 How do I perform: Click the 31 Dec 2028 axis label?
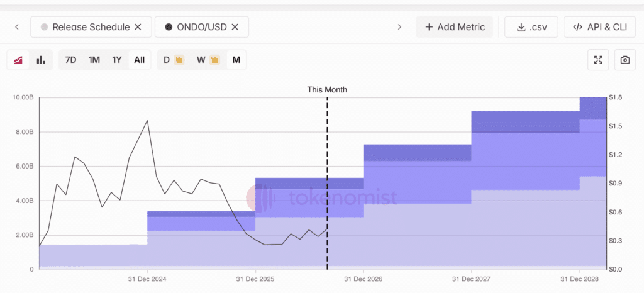pyautogui.click(x=579, y=279)
